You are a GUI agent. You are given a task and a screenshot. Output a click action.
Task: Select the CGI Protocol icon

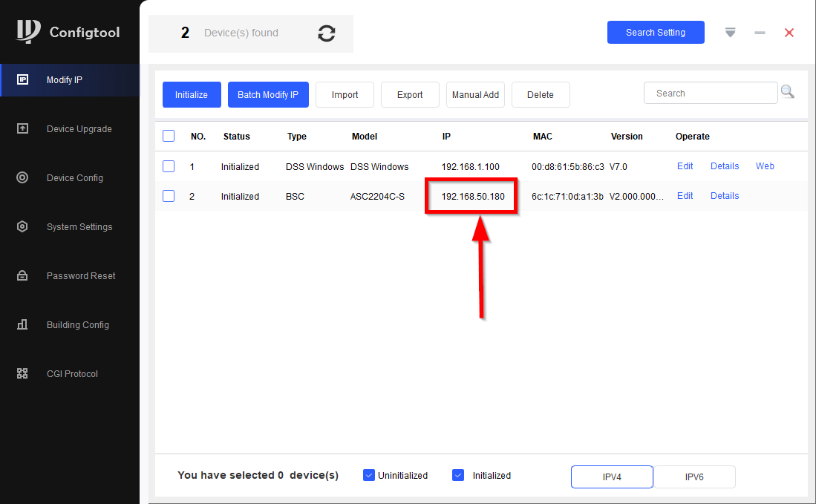click(22, 373)
